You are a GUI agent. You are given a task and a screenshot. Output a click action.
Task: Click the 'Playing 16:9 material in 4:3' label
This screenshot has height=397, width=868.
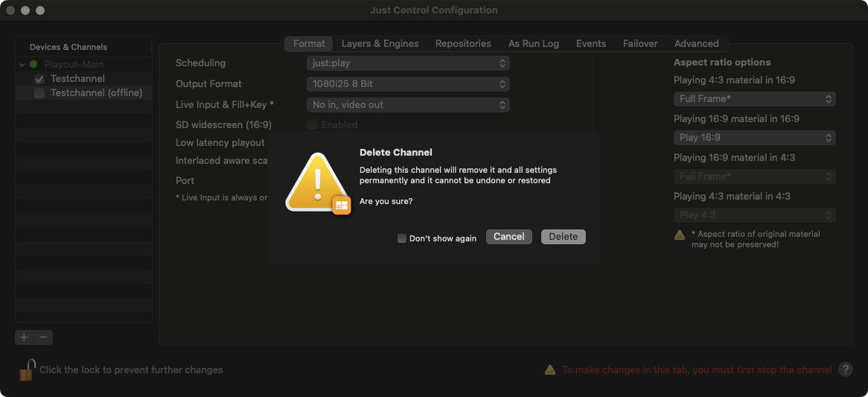coord(735,158)
